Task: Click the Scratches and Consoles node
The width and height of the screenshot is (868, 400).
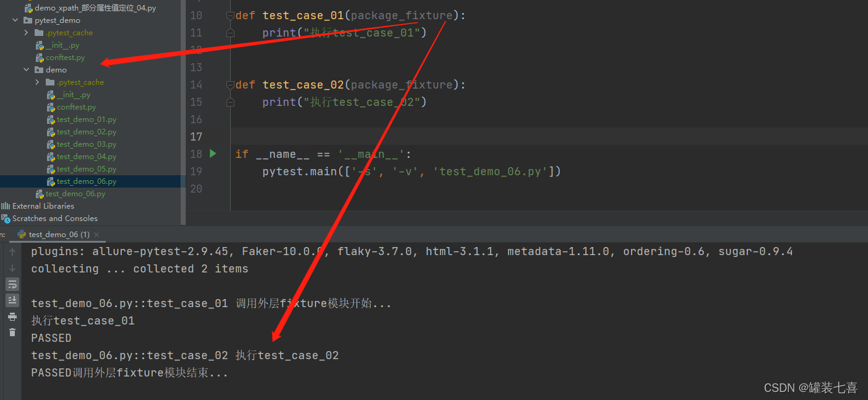Action: (x=49, y=219)
